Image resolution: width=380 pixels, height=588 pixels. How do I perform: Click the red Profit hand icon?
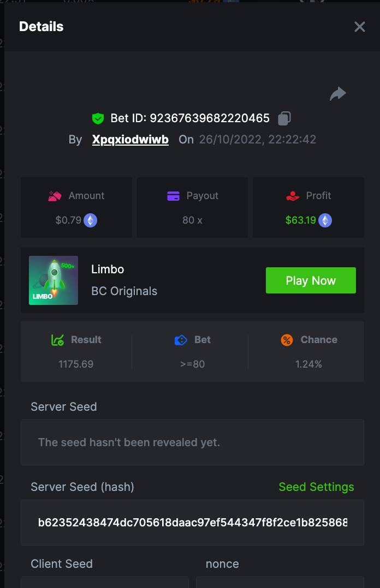click(293, 196)
